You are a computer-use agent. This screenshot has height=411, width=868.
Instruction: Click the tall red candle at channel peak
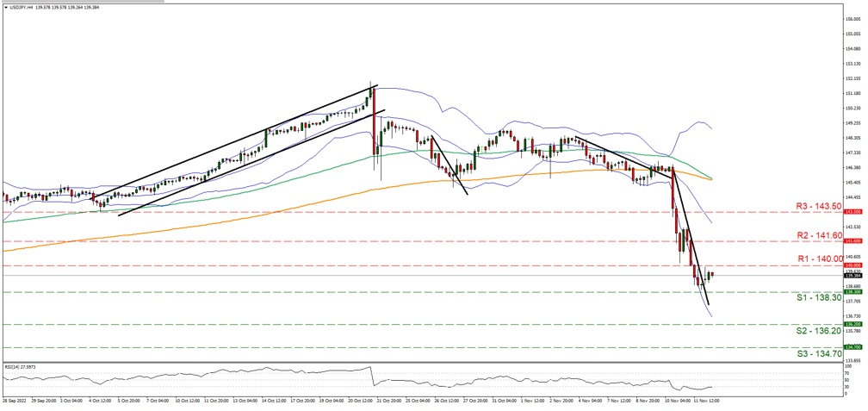(x=374, y=121)
